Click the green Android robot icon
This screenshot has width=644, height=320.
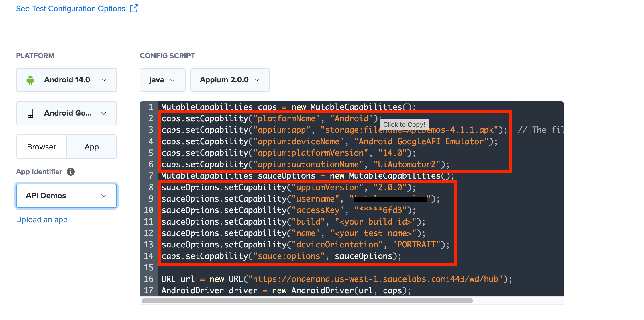pyautogui.click(x=30, y=80)
